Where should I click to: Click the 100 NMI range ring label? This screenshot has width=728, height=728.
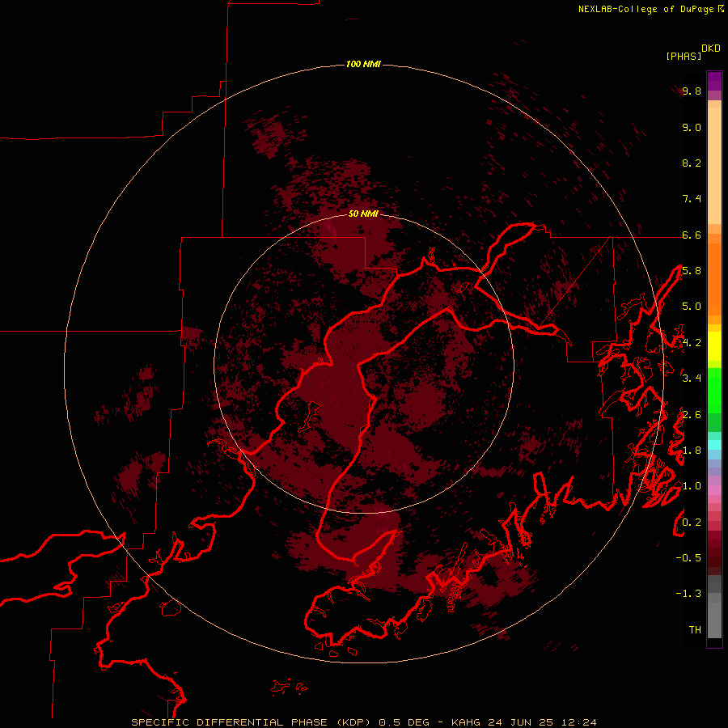(x=363, y=64)
